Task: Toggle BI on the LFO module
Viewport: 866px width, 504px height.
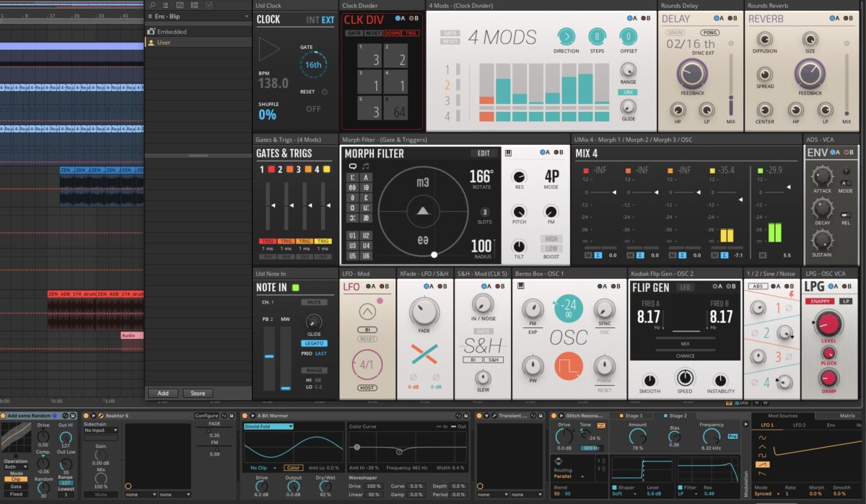Action: tap(367, 330)
